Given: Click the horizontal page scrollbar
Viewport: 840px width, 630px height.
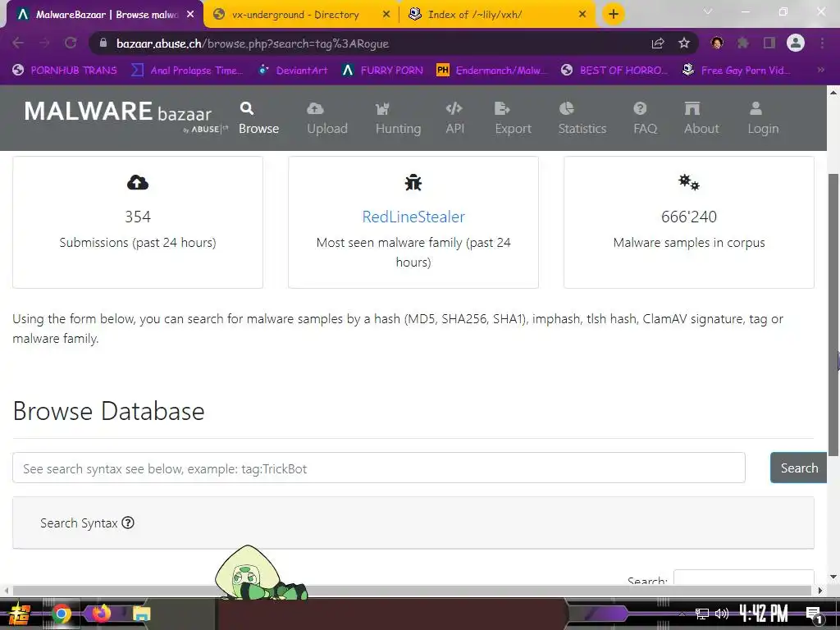Looking at the screenshot, I should (412, 591).
